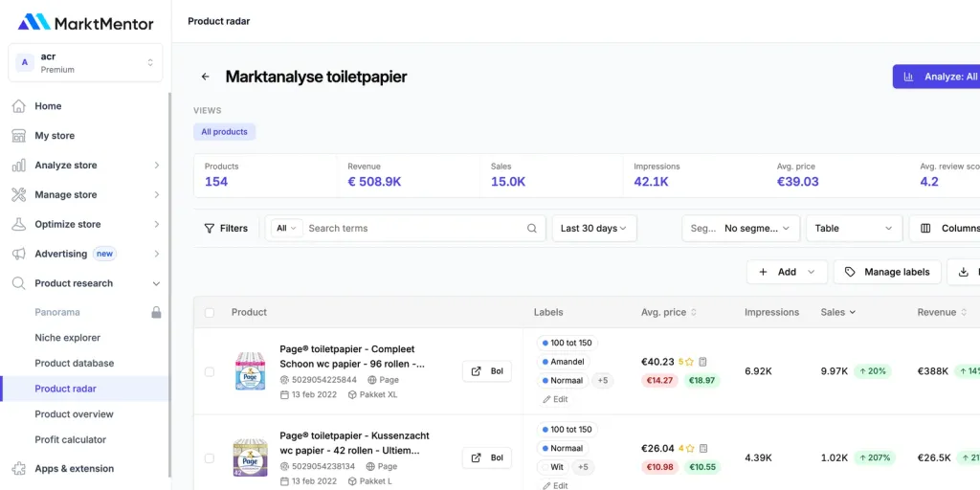Click the +5 labels badge beside Normaal
980x490 pixels.
[603, 380]
